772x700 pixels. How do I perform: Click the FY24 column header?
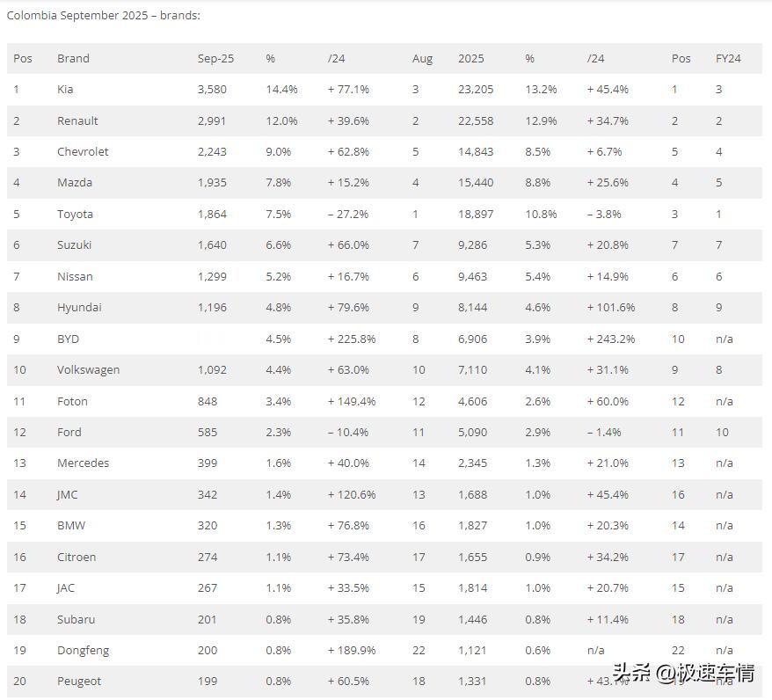pos(728,59)
